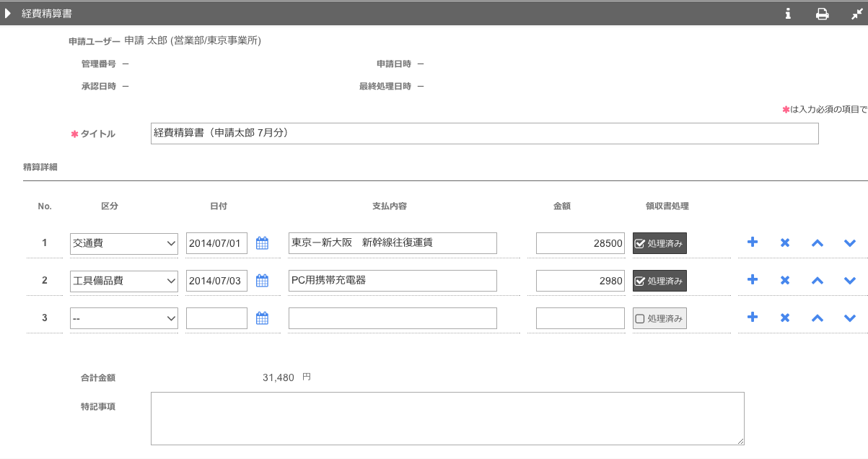Image resolution: width=868 pixels, height=459 pixels.
Task: Click the 日付 column header
Action: pyautogui.click(x=219, y=206)
